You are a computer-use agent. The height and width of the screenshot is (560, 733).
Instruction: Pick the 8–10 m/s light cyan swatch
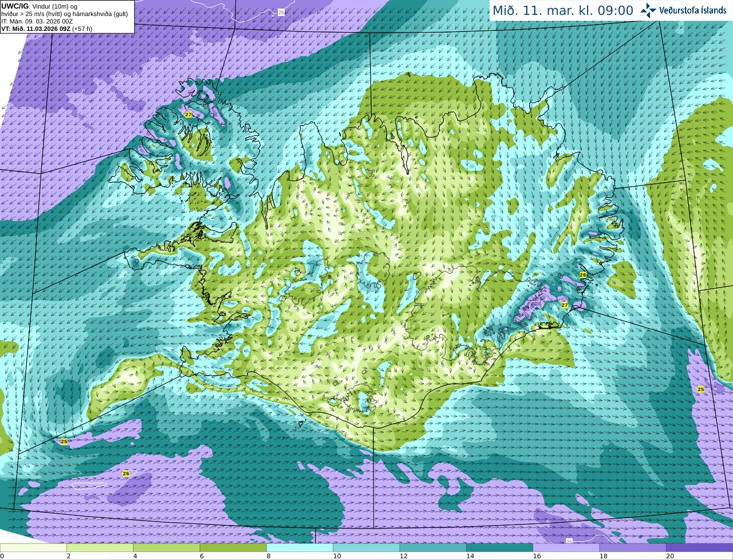pyautogui.click(x=299, y=548)
